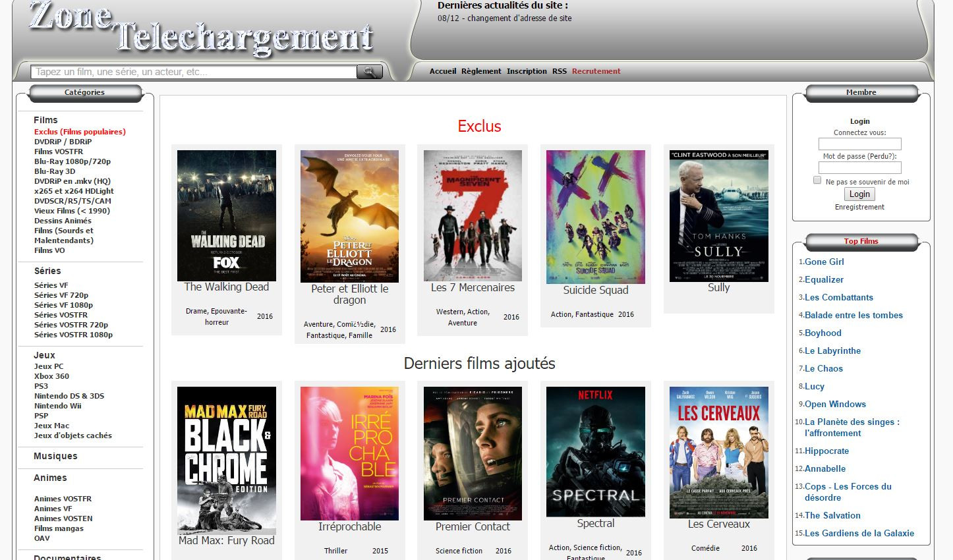Open the OAV category
Screen dimensions: 953x560
click(x=42, y=538)
